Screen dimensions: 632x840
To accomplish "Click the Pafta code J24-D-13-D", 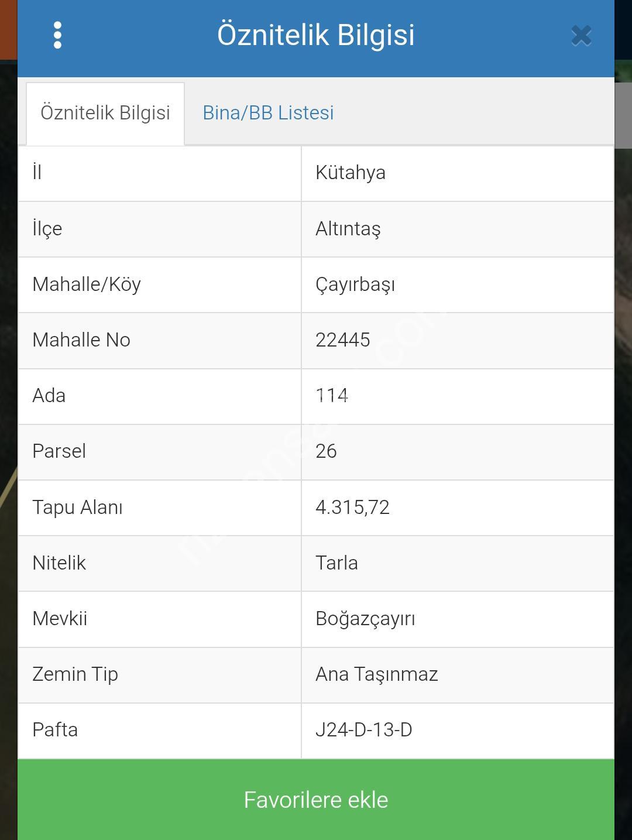I will pos(364,730).
